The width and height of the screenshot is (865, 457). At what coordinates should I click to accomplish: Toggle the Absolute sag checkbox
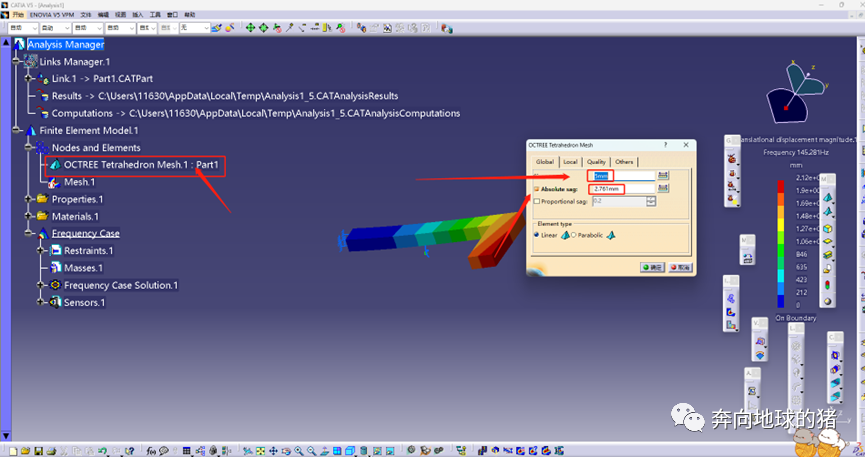(536, 189)
